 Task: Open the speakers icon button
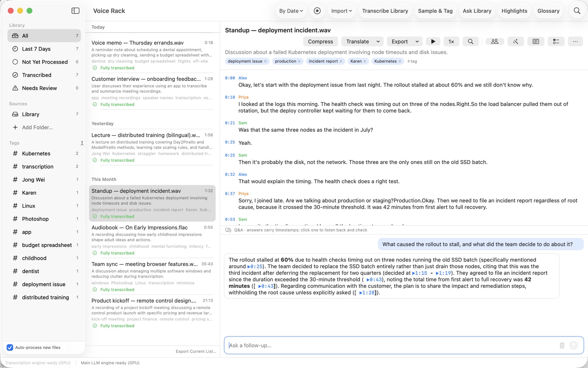coord(495,42)
